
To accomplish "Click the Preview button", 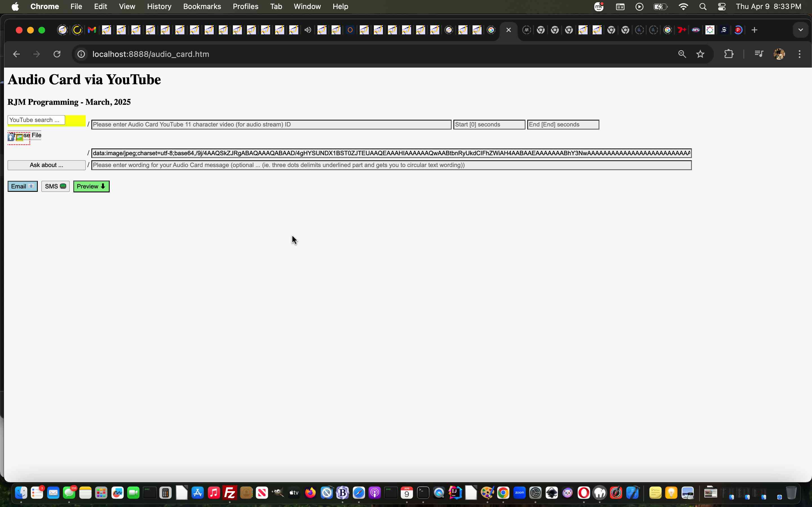I will [x=91, y=186].
